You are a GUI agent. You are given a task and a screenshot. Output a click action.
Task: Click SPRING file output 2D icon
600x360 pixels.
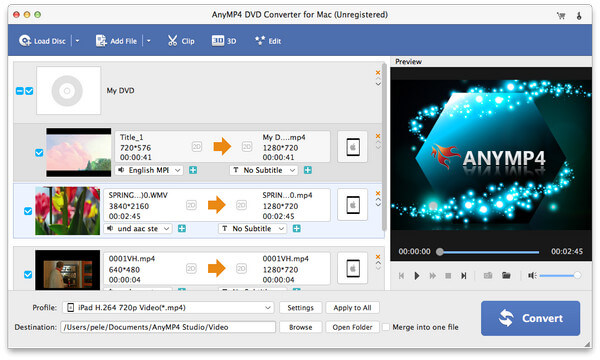[x=241, y=205]
